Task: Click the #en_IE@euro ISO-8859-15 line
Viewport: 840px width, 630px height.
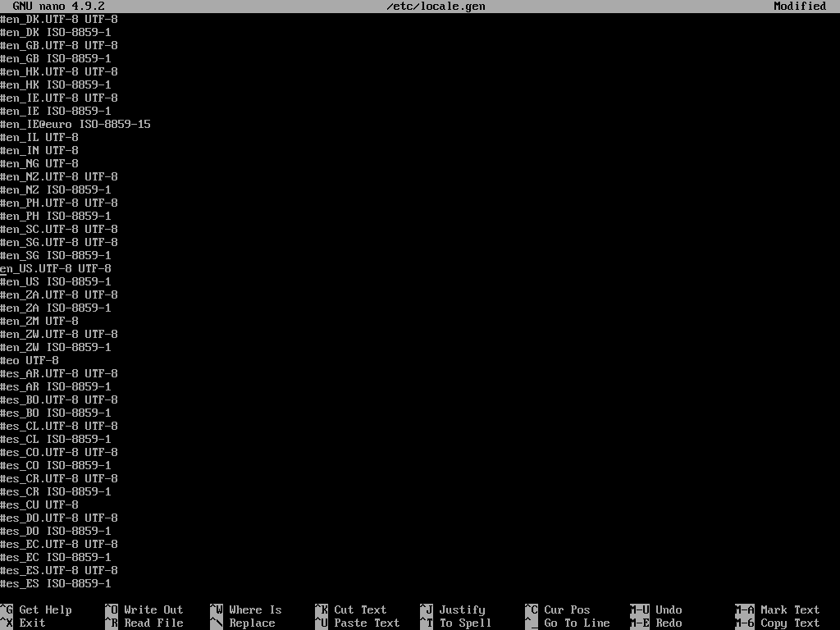Action: (75, 125)
